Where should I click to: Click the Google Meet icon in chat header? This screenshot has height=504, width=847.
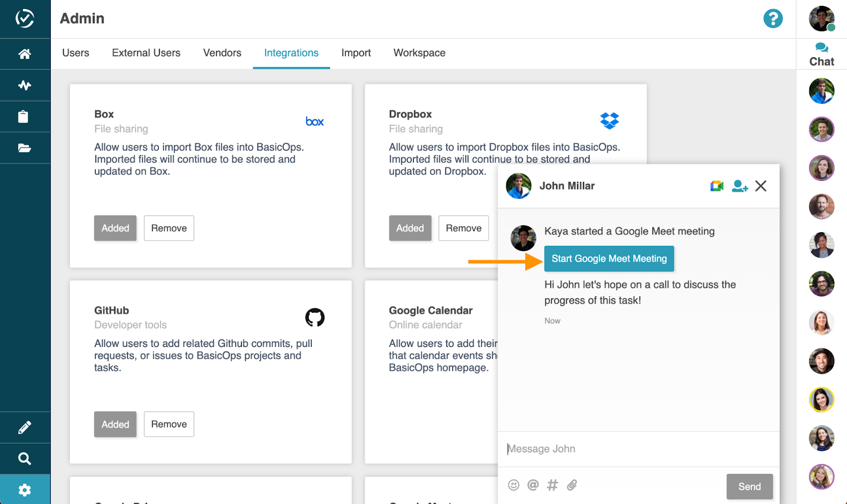coord(716,186)
